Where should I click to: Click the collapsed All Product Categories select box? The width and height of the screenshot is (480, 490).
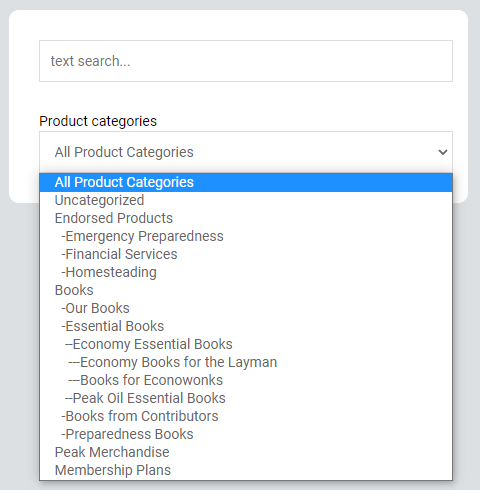click(246, 152)
